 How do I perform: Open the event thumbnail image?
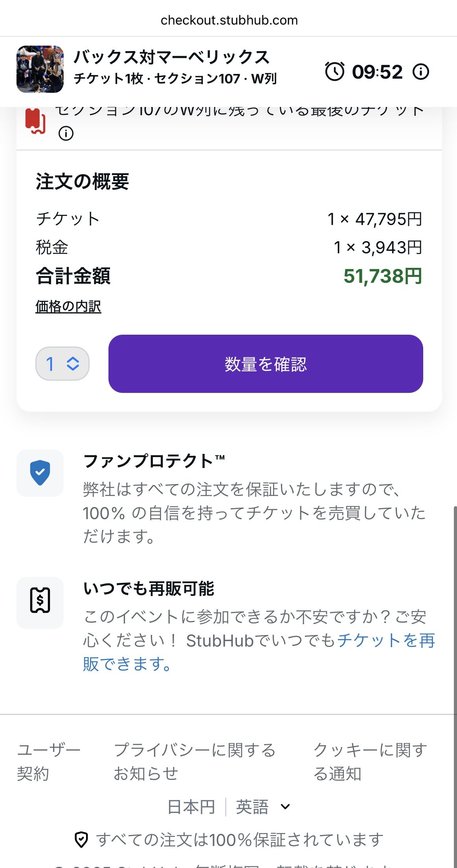(x=40, y=69)
